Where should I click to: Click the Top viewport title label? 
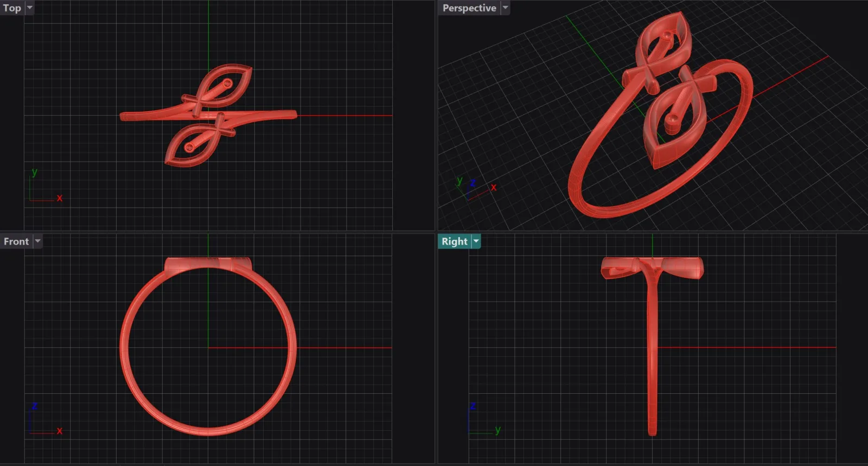[12, 8]
